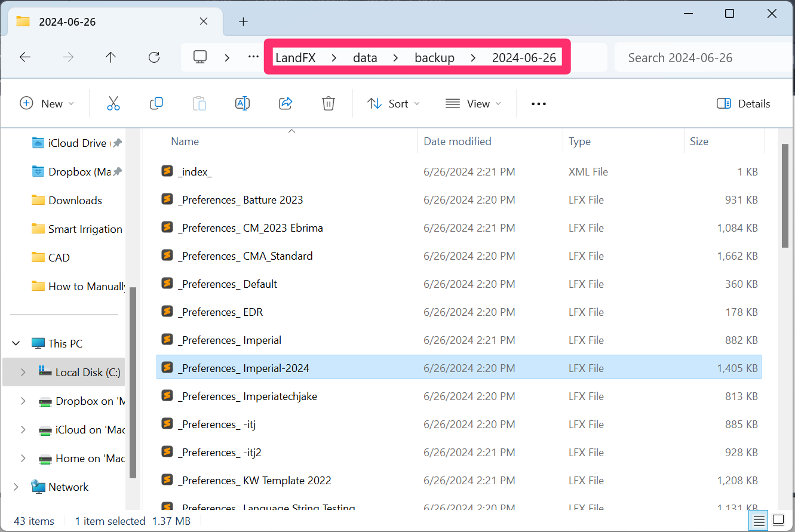Expand the Home on 'Mac' node
Screen dimensions: 795x532
pos(23,458)
